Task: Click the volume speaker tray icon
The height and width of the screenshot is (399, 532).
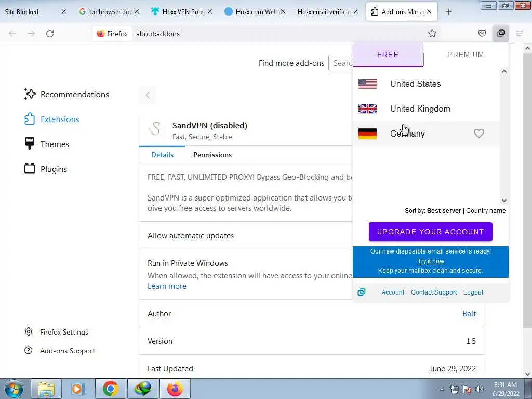Action: [x=480, y=389]
